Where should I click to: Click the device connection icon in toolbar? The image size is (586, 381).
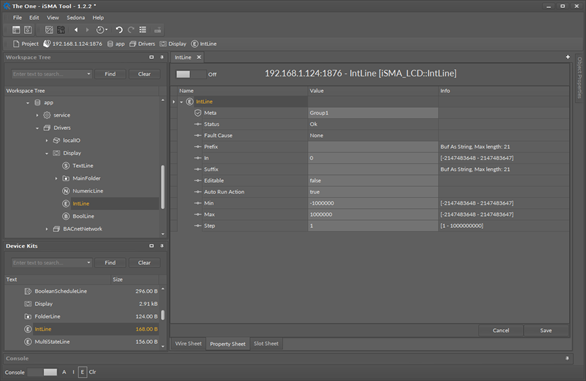point(158,30)
